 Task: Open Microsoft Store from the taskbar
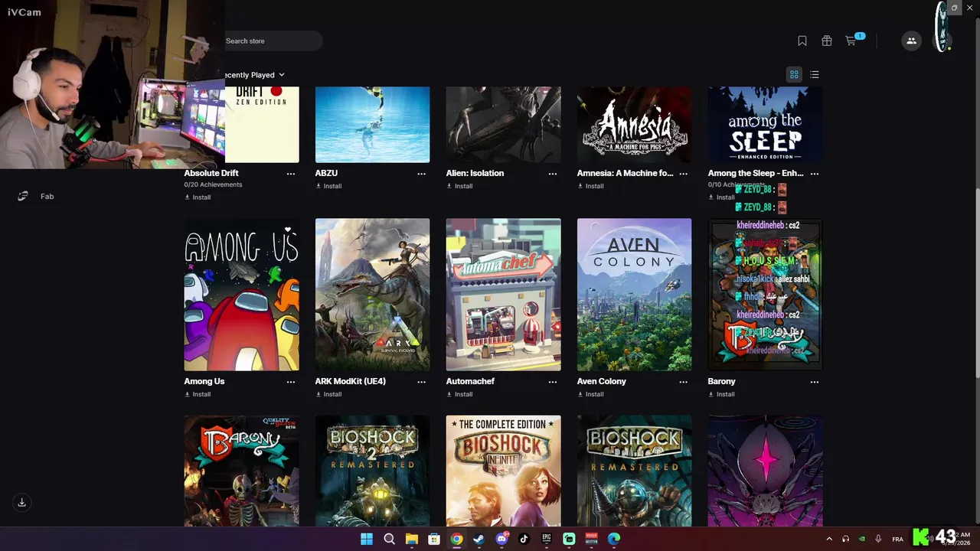pos(434,539)
